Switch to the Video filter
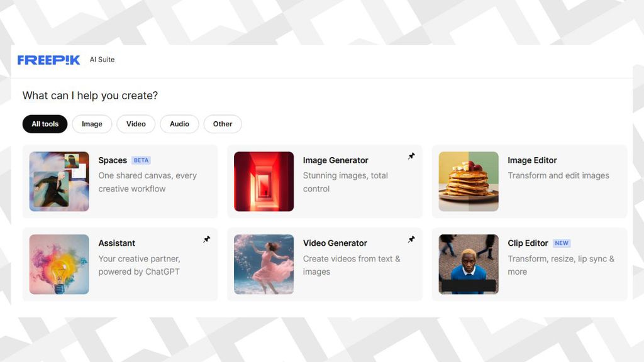Screen dimensions: 644x362 click(x=136, y=124)
